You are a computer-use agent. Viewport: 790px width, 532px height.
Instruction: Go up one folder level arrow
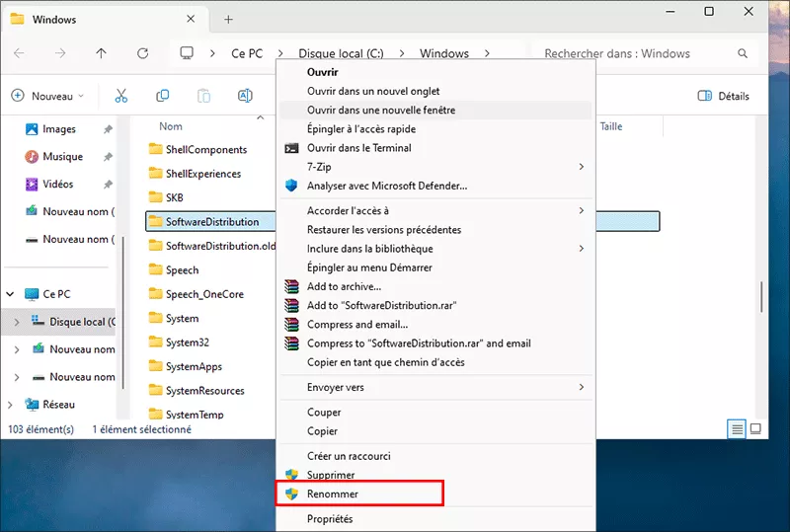pos(101,53)
